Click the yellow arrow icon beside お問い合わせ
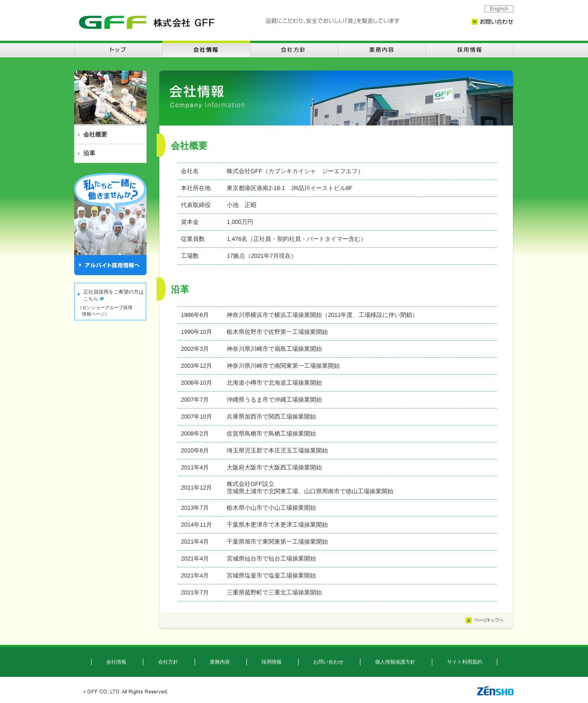The height and width of the screenshot is (703, 588). (474, 22)
